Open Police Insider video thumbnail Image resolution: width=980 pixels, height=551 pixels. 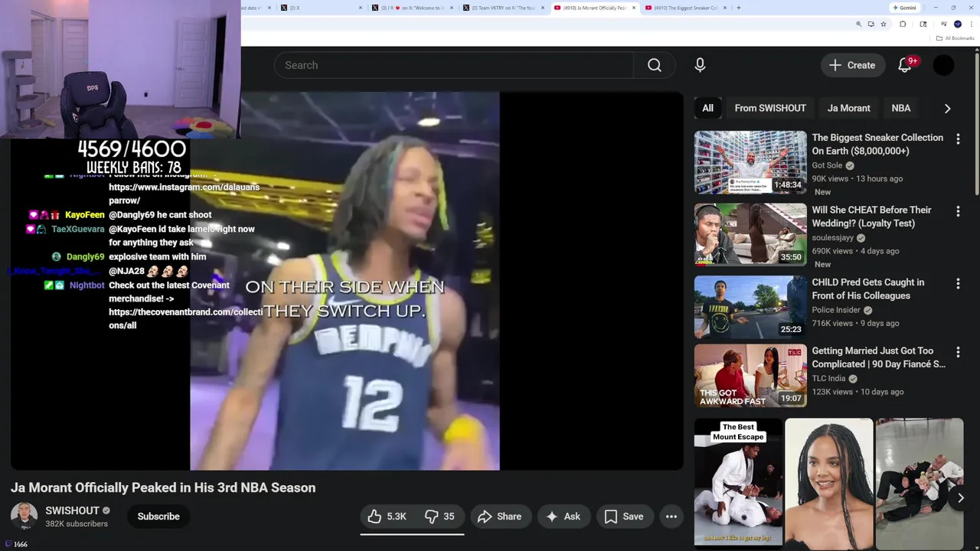(750, 307)
